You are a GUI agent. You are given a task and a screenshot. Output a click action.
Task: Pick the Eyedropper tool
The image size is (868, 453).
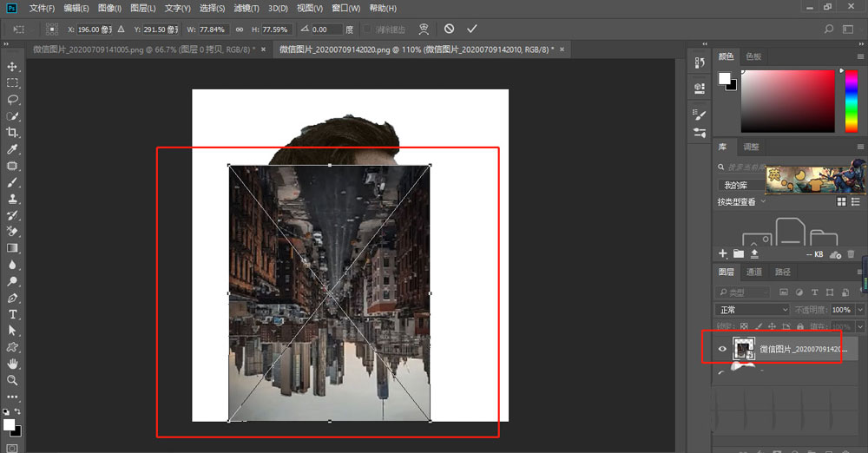(x=12, y=149)
